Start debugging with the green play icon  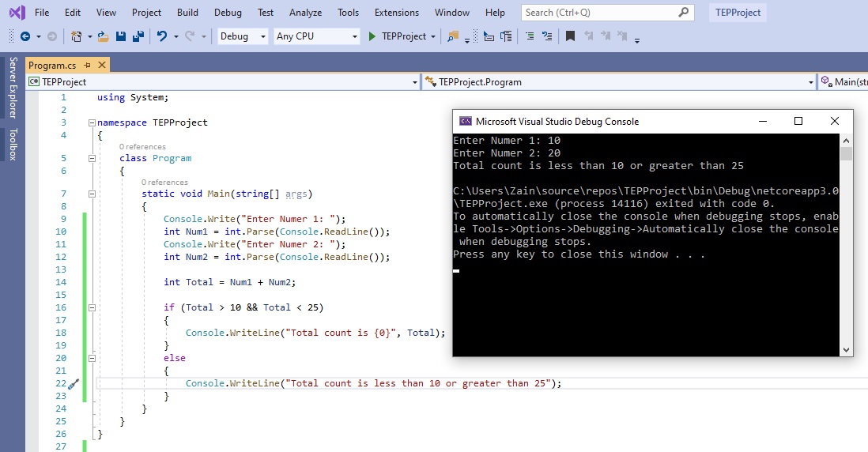click(x=372, y=36)
